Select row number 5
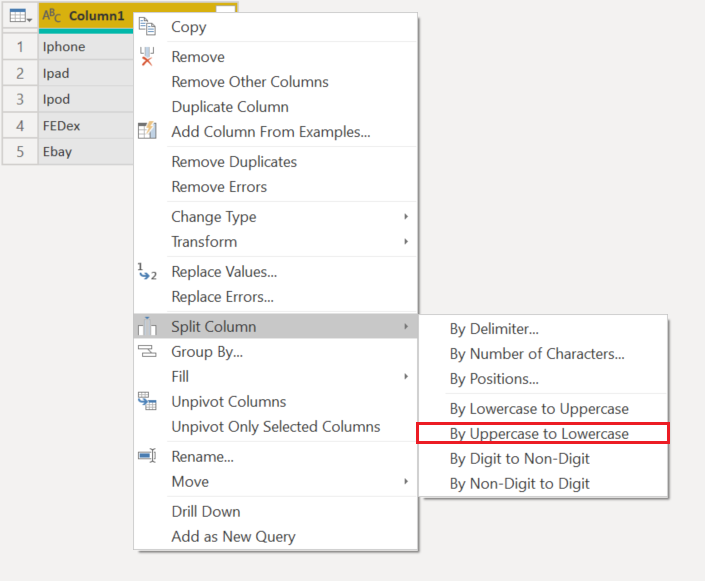Image resolution: width=705 pixels, height=581 pixels. click(20, 152)
